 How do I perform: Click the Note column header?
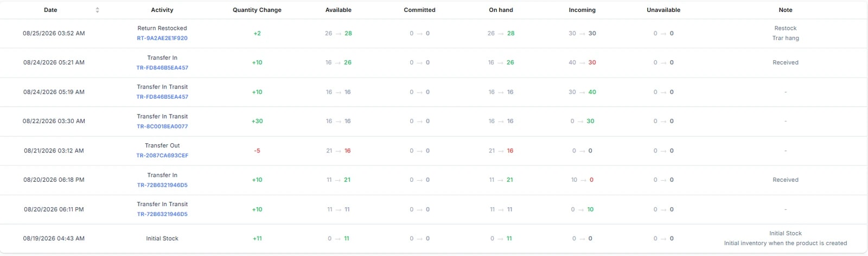786,10
